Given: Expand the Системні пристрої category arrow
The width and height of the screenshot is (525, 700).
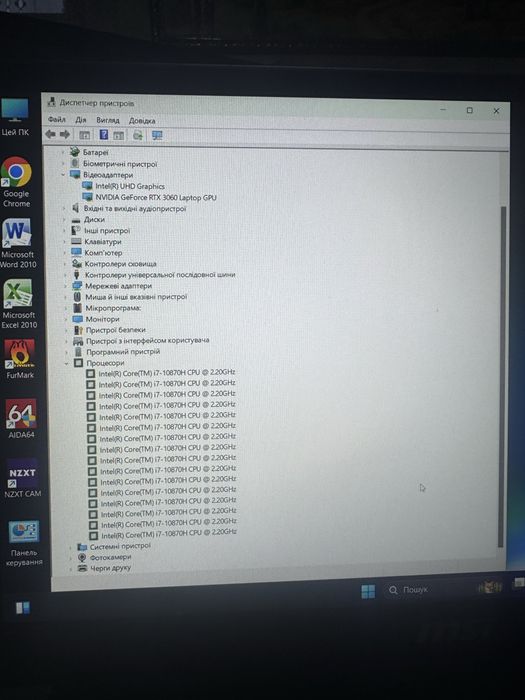Looking at the screenshot, I should point(70,546).
